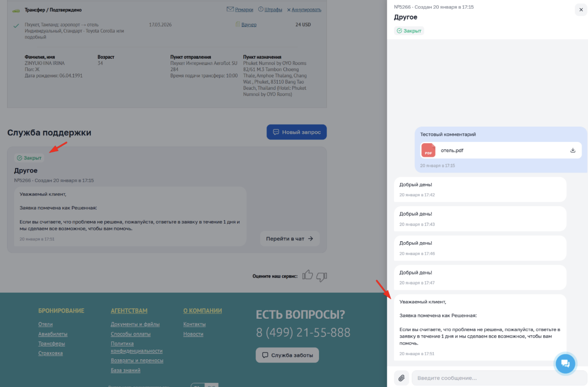Click Перейти в чат button

[290, 239]
